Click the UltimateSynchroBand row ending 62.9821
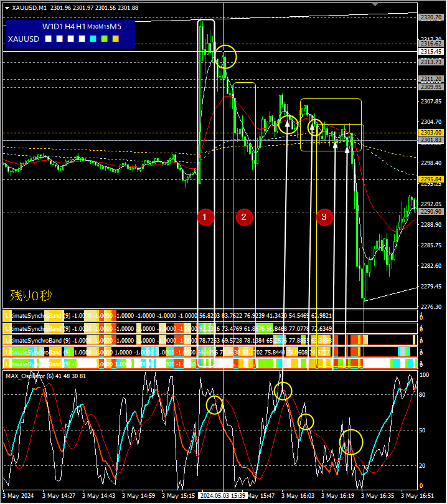This screenshot has width=447, height=504. pyautogui.click(x=210, y=316)
